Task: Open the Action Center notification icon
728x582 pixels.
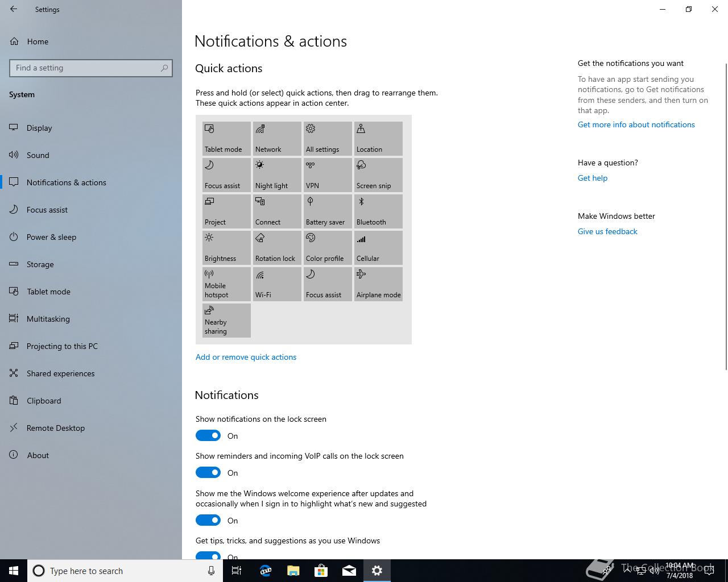Action: coord(709,571)
